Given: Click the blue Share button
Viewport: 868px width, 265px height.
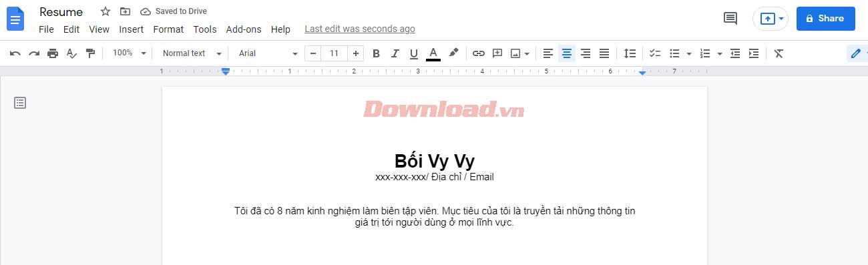Looking at the screenshot, I should (825, 19).
